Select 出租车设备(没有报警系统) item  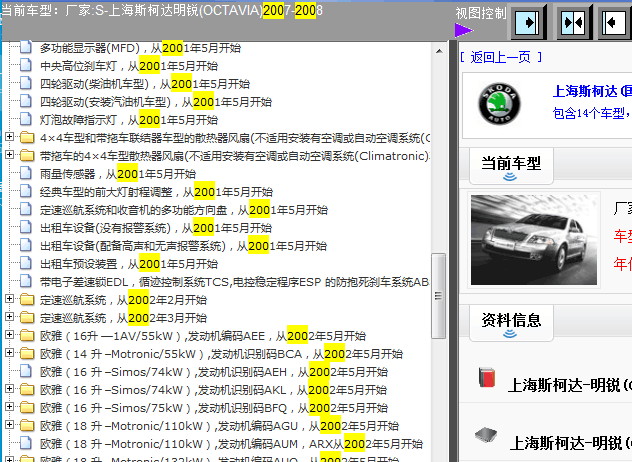[156, 228]
